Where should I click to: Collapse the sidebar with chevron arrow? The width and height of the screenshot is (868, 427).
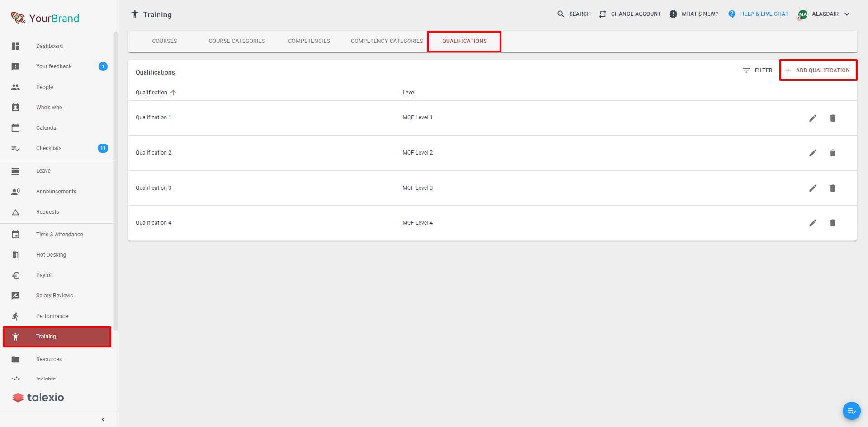[x=103, y=419]
